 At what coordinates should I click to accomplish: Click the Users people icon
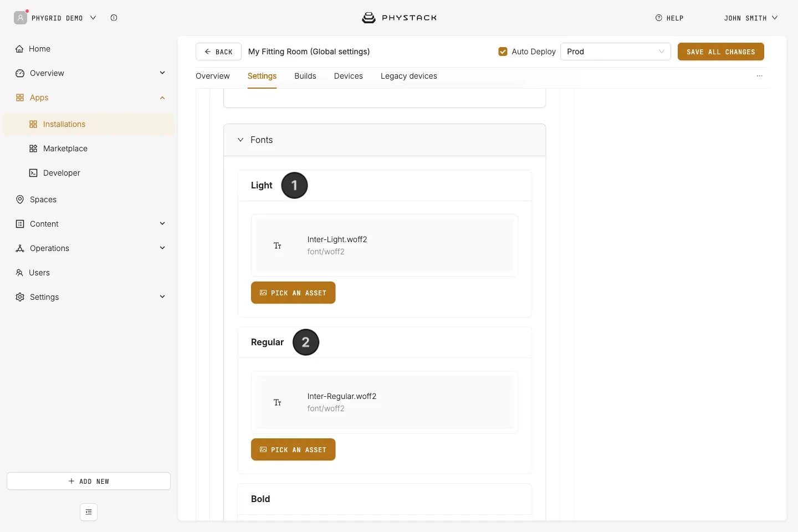coord(19,273)
